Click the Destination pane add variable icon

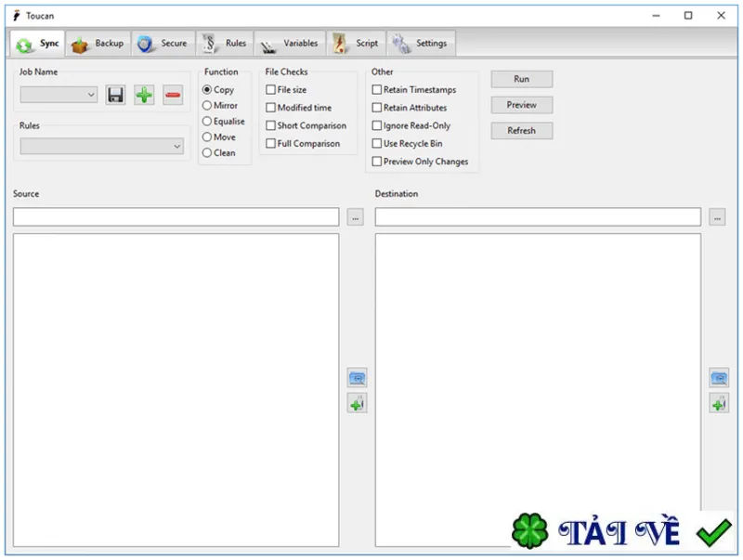click(x=719, y=403)
